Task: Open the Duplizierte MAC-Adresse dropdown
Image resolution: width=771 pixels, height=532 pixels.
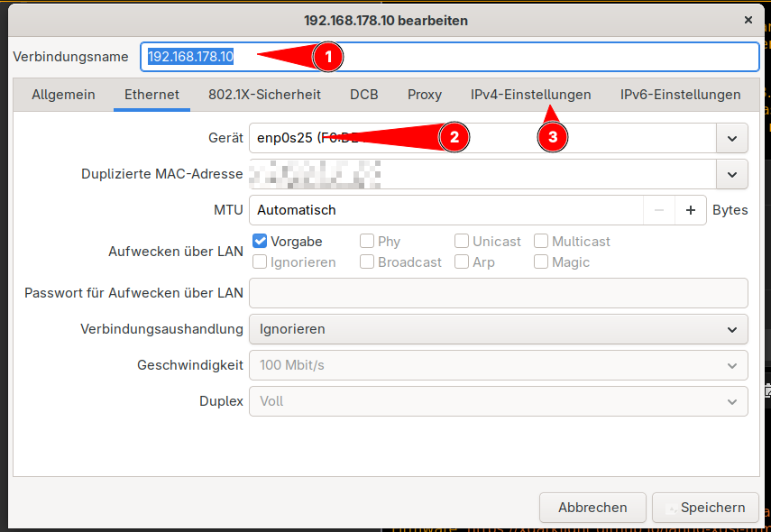Action: click(x=732, y=174)
